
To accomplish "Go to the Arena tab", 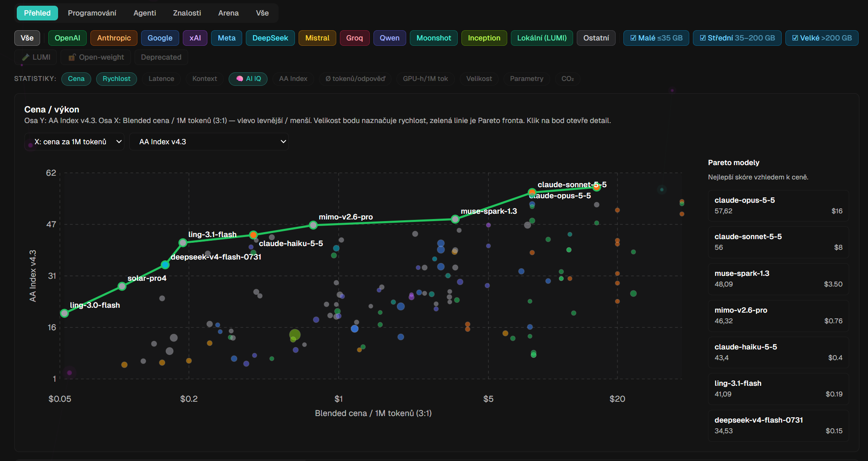I will 228,13.
